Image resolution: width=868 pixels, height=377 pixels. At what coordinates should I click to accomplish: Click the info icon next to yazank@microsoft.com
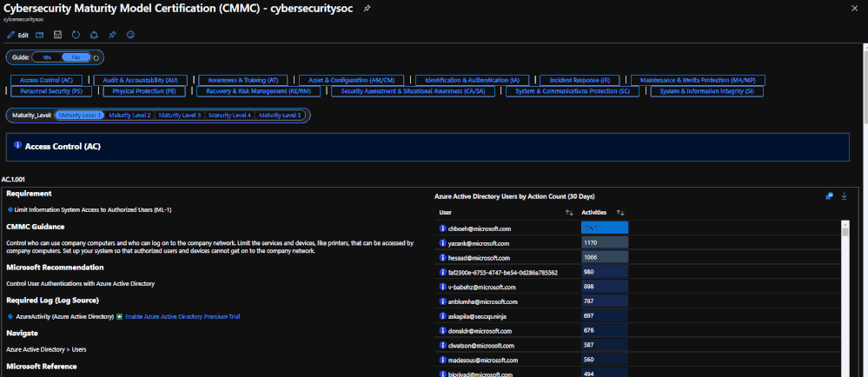click(443, 243)
